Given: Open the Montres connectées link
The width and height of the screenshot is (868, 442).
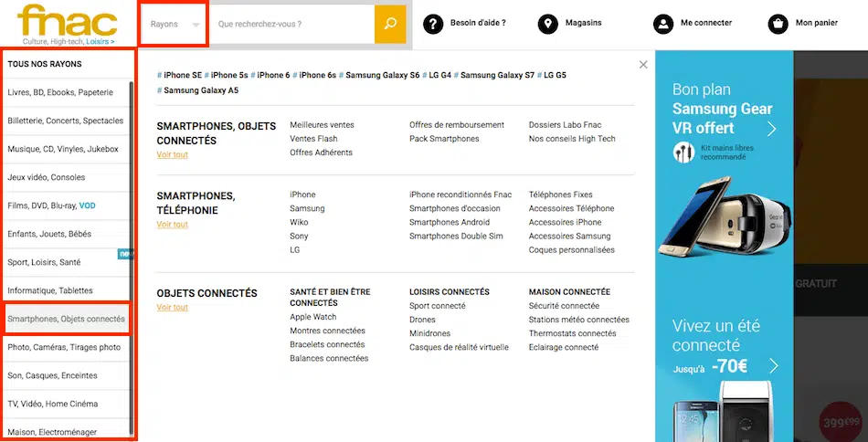Looking at the screenshot, I should click(x=327, y=331).
